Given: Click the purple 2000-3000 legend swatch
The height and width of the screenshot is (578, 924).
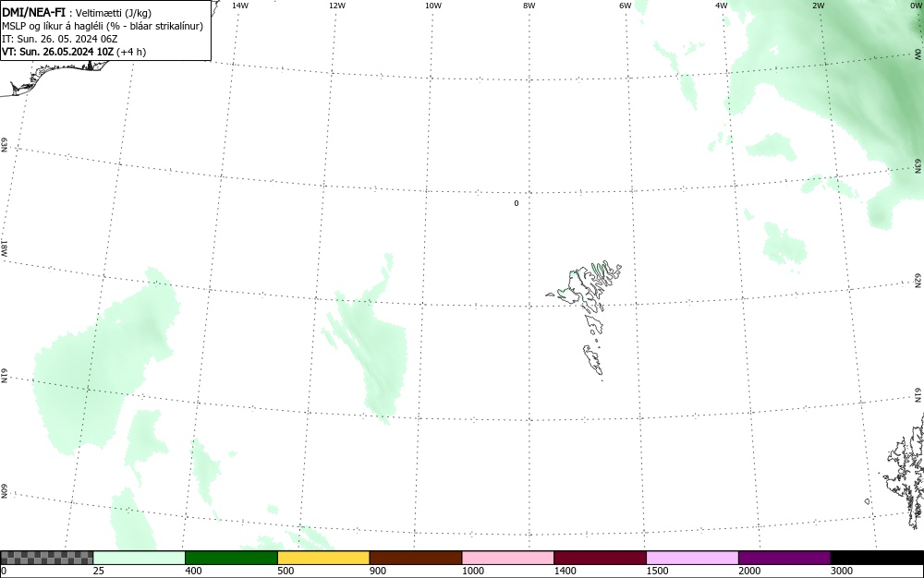Looking at the screenshot, I should 784,558.
